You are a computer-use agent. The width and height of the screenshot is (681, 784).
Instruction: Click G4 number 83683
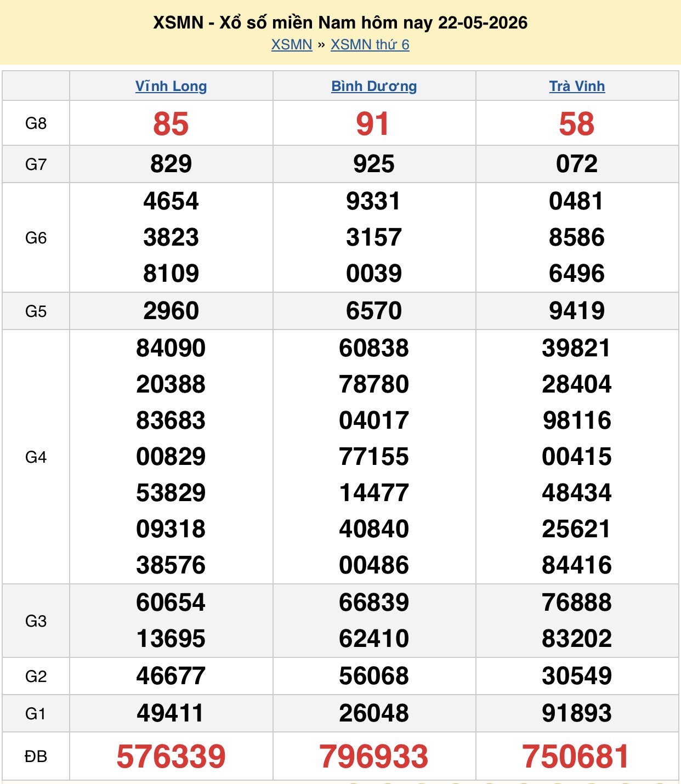click(x=171, y=421)
